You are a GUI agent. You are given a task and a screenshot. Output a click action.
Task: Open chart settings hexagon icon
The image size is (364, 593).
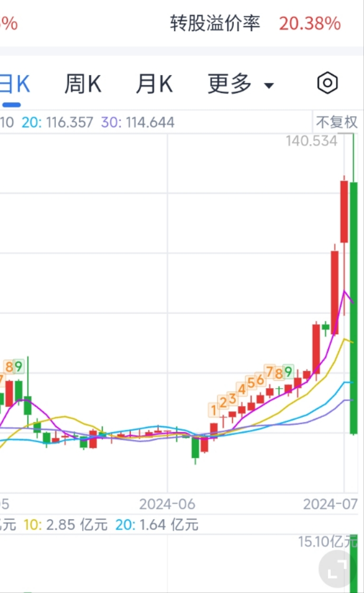click(327, 83)
